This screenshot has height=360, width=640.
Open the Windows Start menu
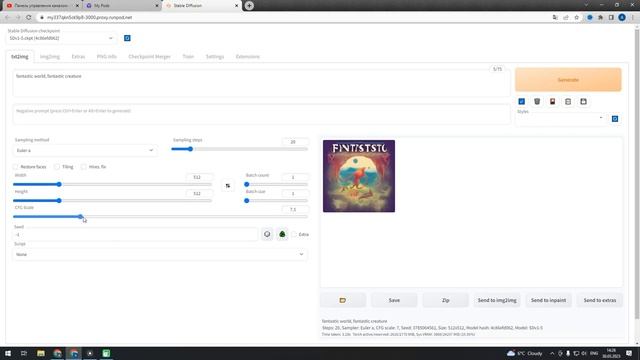pos(8,353)
